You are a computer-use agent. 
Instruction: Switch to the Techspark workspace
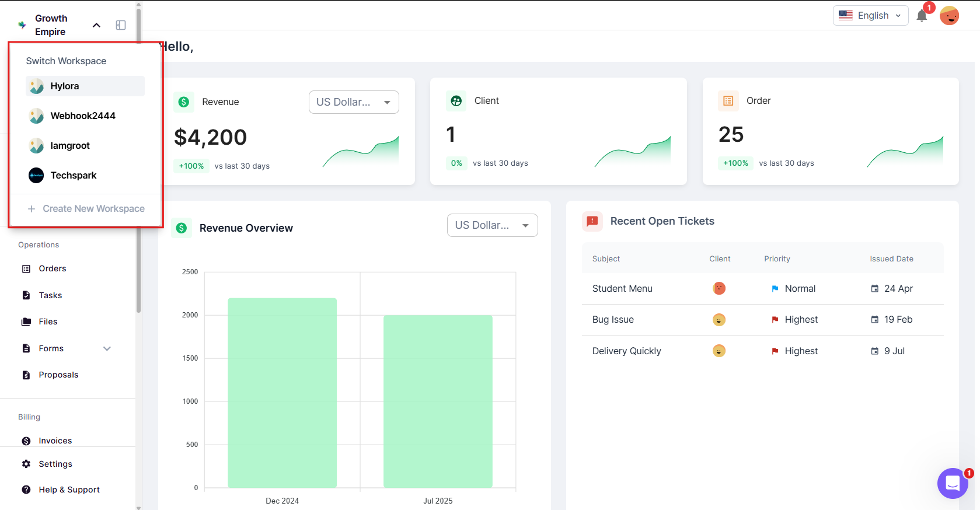click(73, 175)
